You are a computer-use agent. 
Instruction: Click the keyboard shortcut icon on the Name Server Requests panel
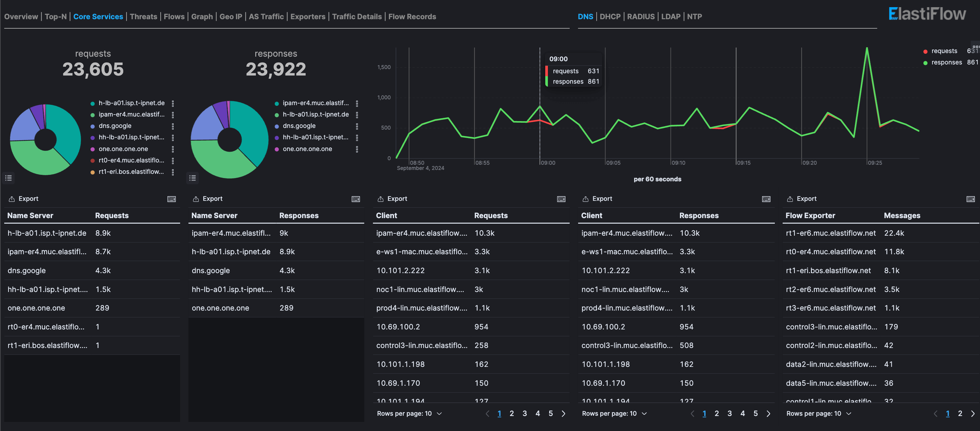(172, 199)
